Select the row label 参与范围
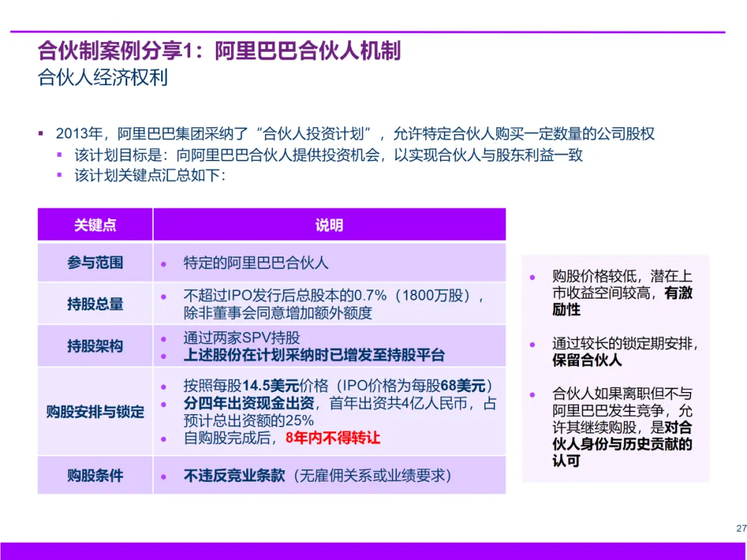The width and height of the screenshot is (747, 560). click(95, 263)
